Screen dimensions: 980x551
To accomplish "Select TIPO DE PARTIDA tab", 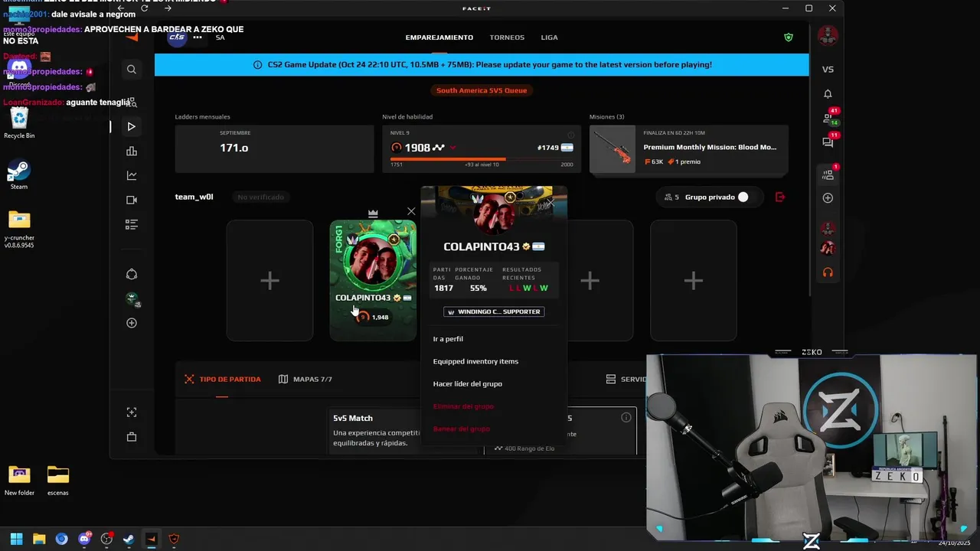I will pos(222,379).
